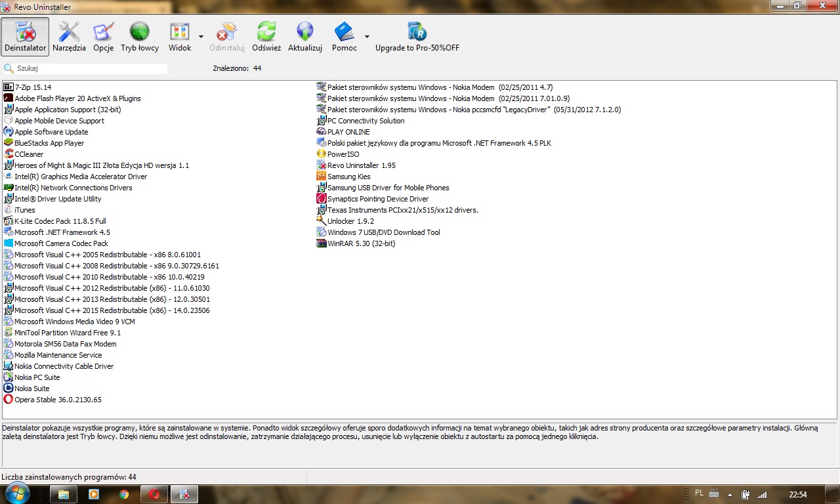Select Intel® Driver Update Utility entry

tap(58, 199)
